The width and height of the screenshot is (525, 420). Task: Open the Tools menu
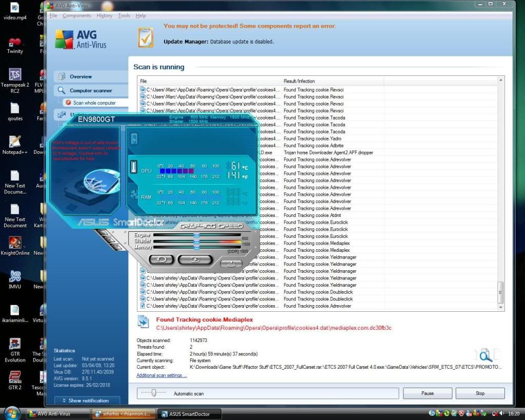tap(124, 15)
